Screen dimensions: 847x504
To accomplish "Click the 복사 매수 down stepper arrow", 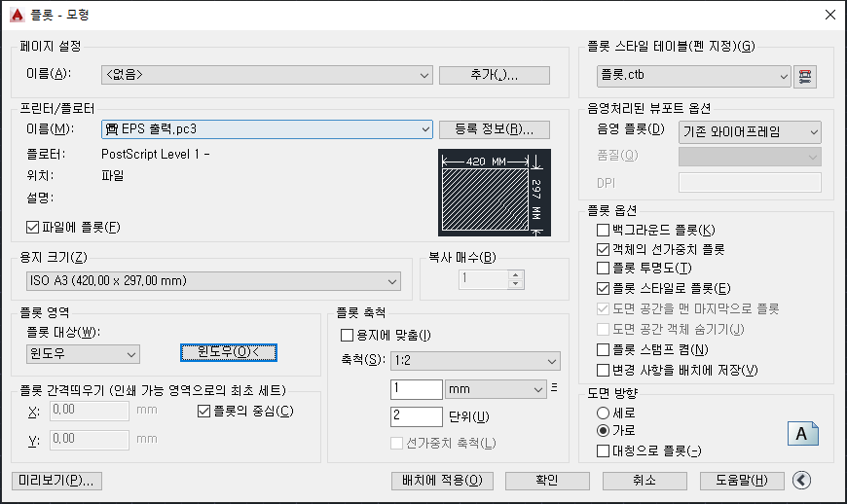I will coord(516,284).
